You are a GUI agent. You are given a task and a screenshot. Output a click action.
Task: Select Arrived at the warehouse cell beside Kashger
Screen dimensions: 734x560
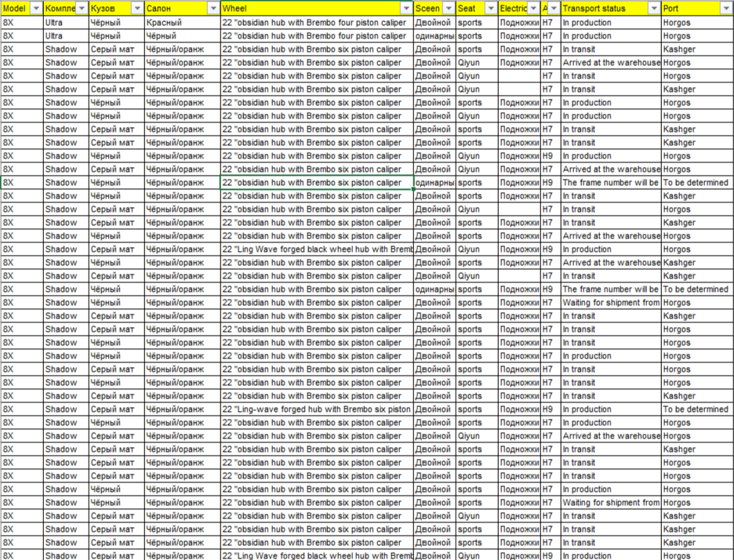coord(612,263)
